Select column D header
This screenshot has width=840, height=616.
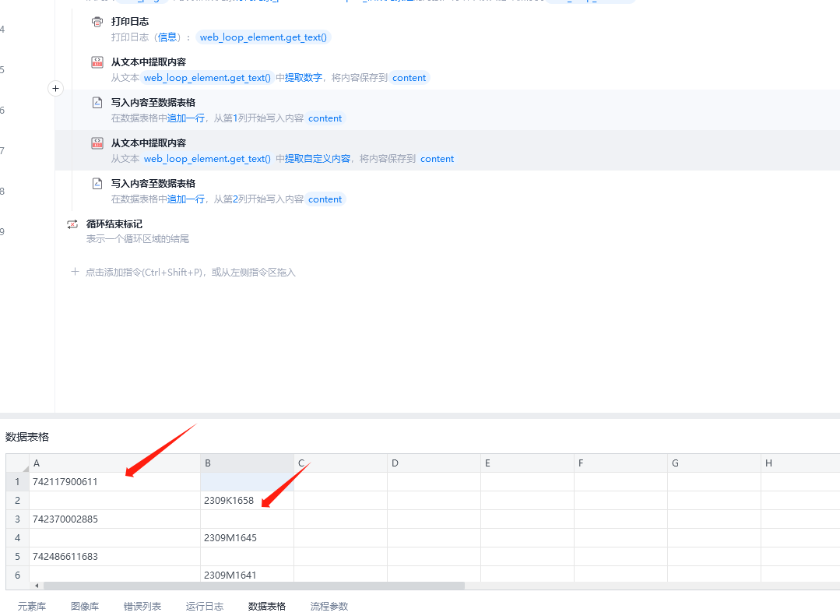click(x=434, y=463)
